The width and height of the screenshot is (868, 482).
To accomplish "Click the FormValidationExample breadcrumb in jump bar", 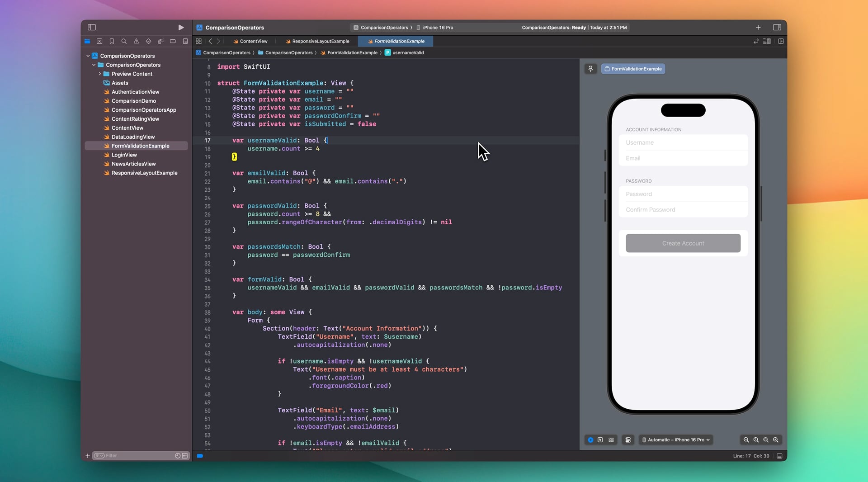I will point(349,53).
